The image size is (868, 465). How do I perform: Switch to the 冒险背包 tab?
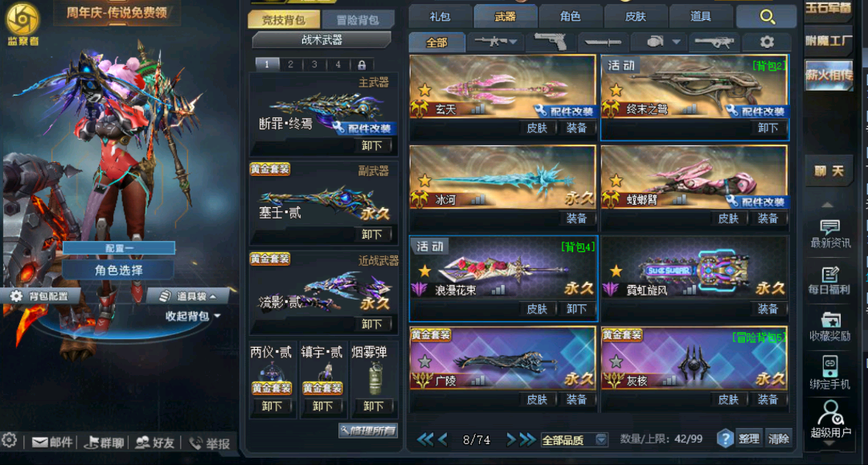[x=358, y=20]
